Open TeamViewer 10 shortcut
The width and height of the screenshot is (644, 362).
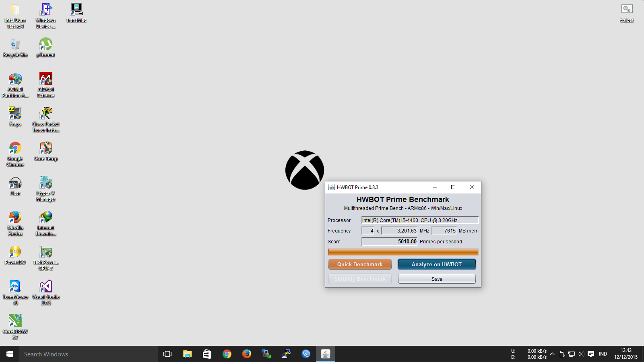click(x=15, y=293)
